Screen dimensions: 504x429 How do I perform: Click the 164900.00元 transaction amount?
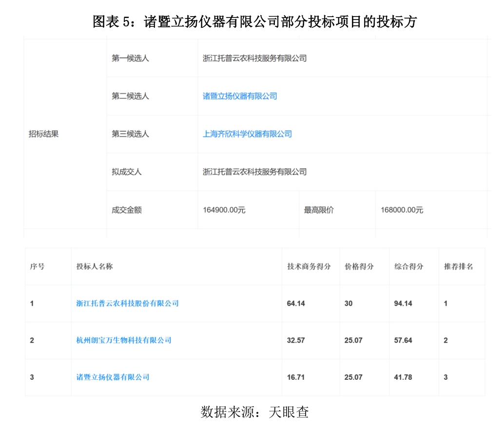click(x=224, y=210)
